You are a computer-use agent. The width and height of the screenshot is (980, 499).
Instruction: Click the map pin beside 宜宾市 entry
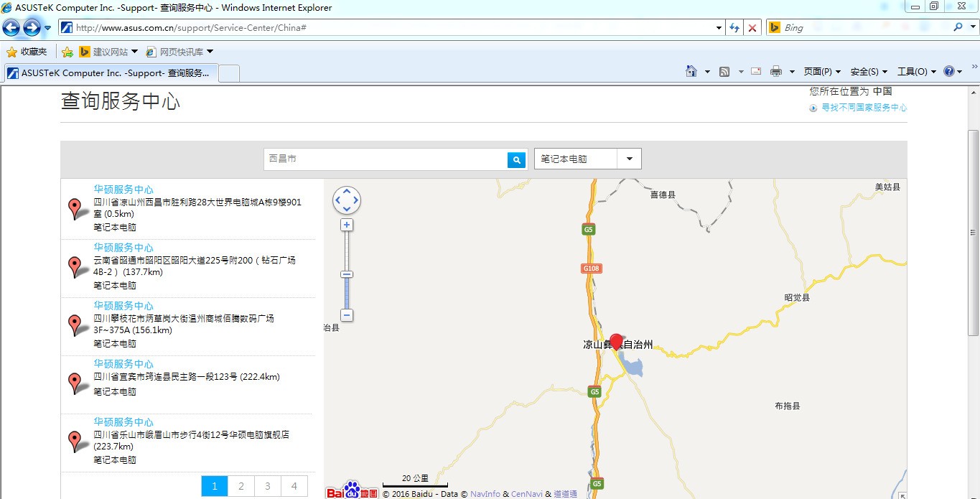[x=75, y=383]
